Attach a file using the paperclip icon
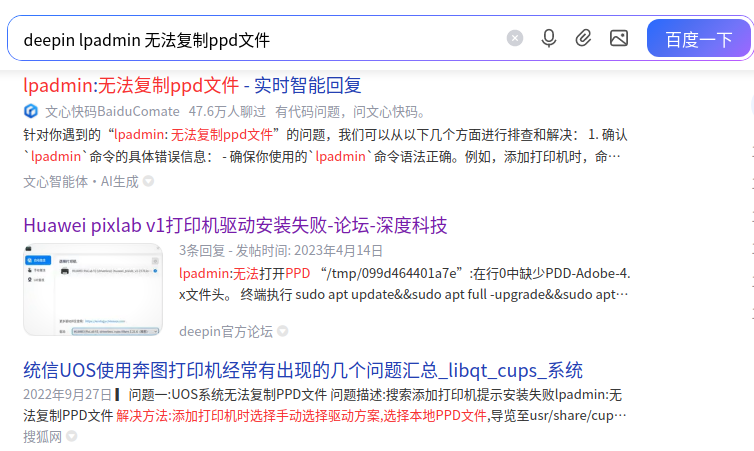Viewport: 754px width, 451px height. click(x=583, y=38)
